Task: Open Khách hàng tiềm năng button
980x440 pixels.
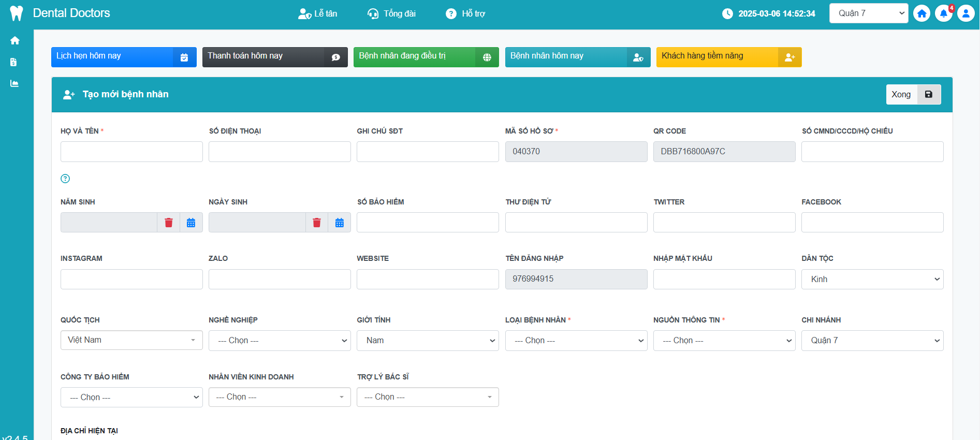Action: click(728, 57)
